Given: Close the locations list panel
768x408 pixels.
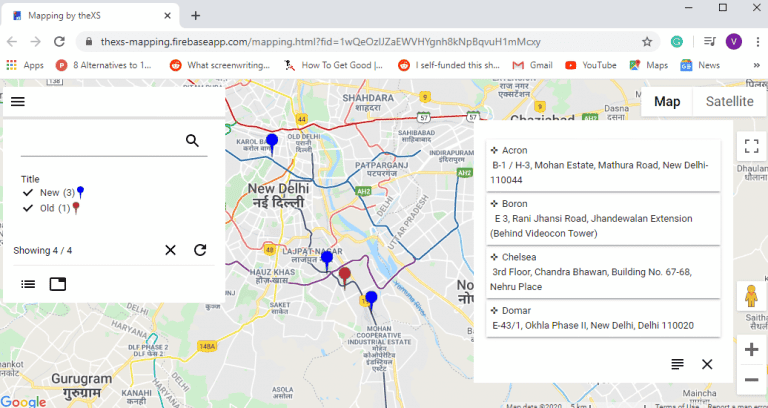Looking at the screenshot, I should click(x=707, y=364).
